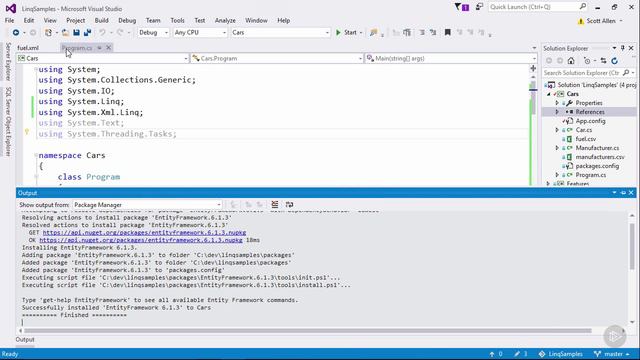The height and width of the screenshot is (360, 640).
Task: Close the Program.cs tab
Action: [x=109, y=48]
